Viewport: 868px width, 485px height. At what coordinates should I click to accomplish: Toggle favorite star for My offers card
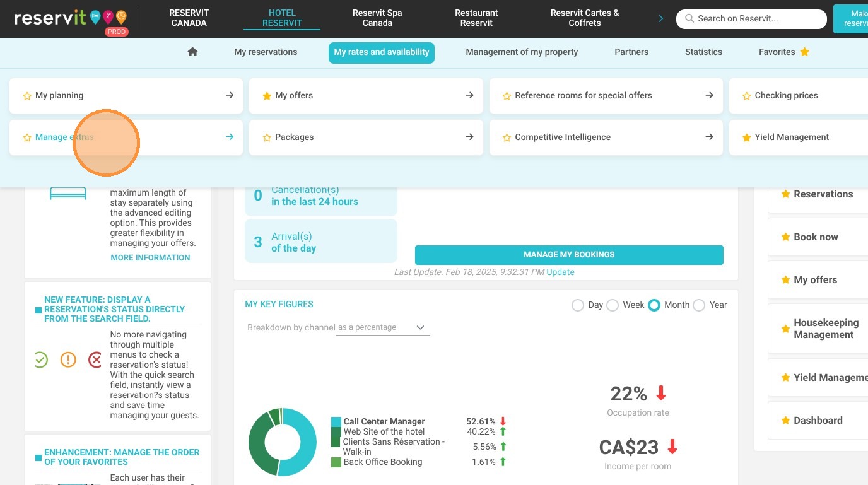pos(267,96)
